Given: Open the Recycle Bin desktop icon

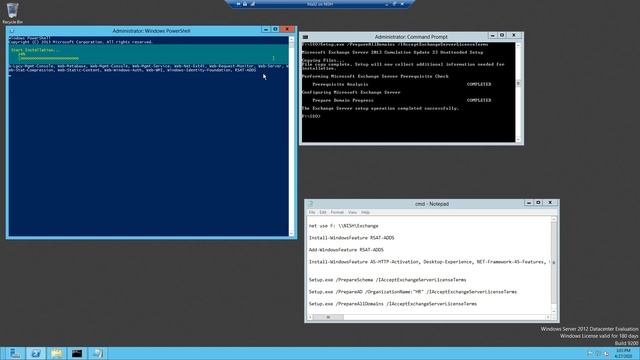Looking at the screenshot, I should click(x=12, y=13).
